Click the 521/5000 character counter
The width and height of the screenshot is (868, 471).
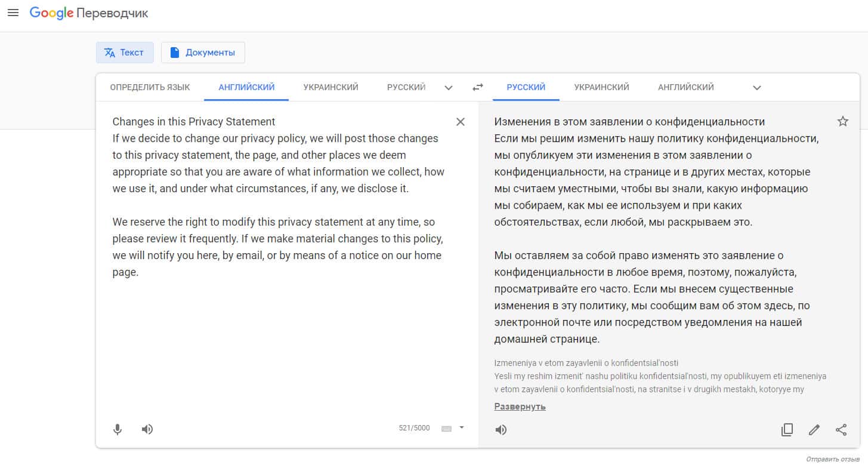(414, 428)
